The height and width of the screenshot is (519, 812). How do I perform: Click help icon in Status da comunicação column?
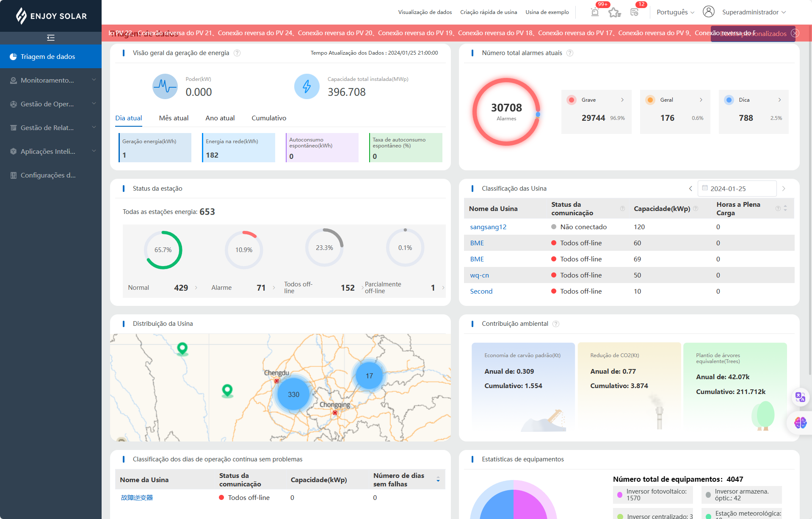pyautogui.click(x=622, y=208)
